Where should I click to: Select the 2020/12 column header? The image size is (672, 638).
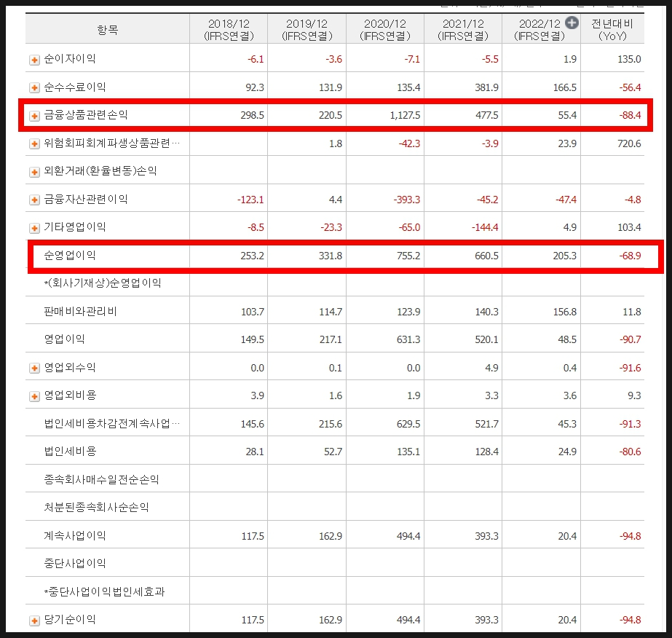(384, 29)
